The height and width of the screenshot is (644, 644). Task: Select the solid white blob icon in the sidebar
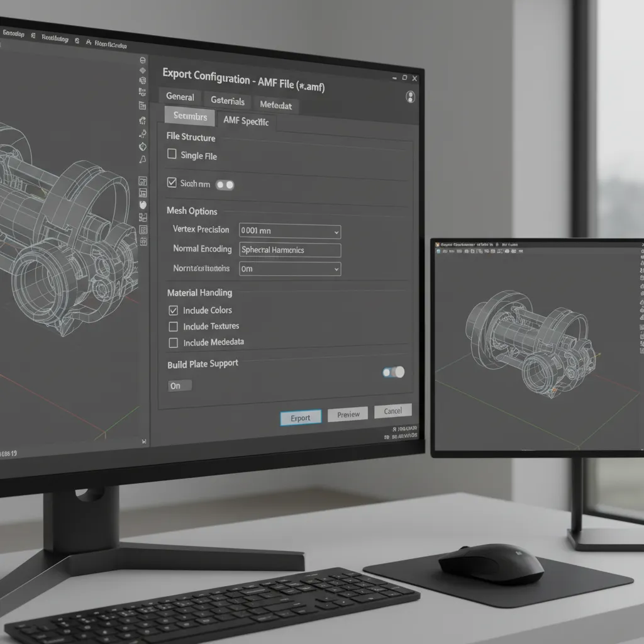(143, 204)
